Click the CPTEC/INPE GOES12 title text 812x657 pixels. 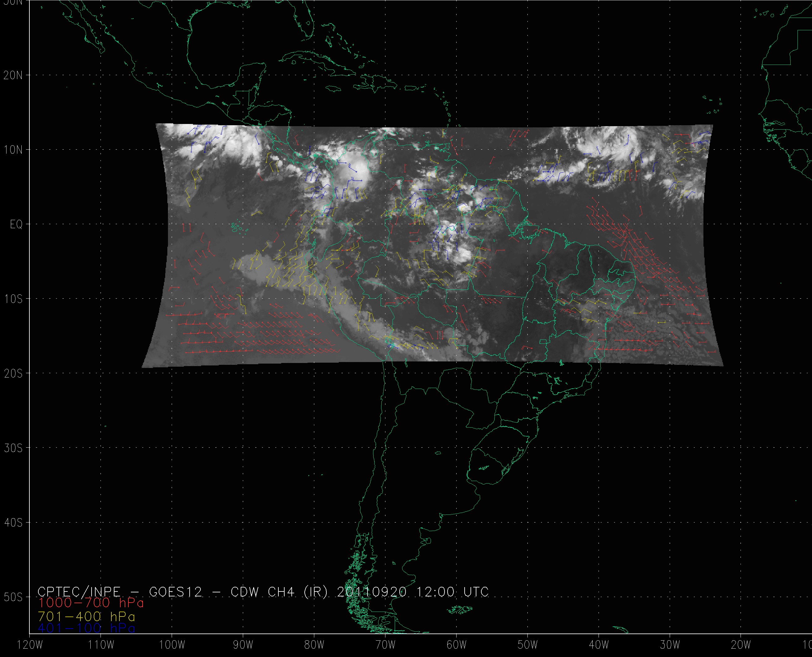pyautogui.click(x=263, y=592)
